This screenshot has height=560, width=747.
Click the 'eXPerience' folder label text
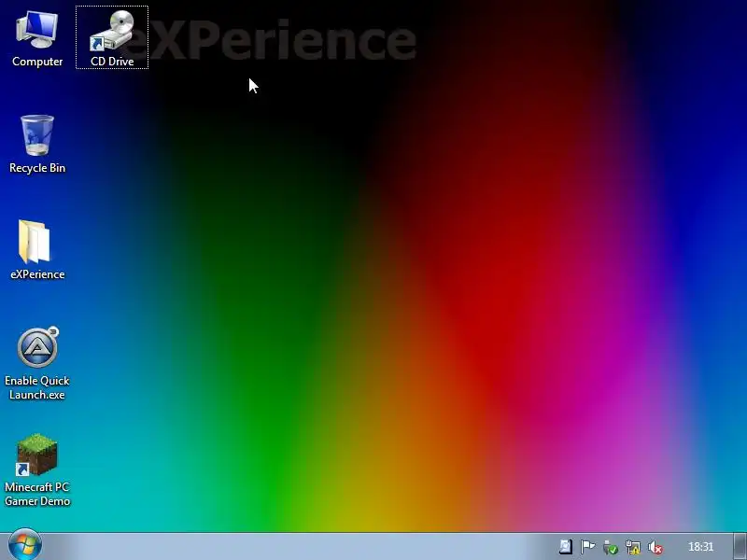(x=37, y=274)
